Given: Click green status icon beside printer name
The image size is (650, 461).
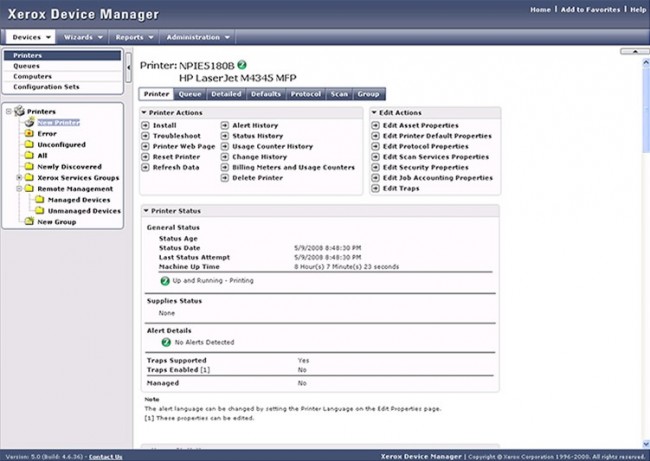Looking at the screenshot, I should (x=241, y=64).
